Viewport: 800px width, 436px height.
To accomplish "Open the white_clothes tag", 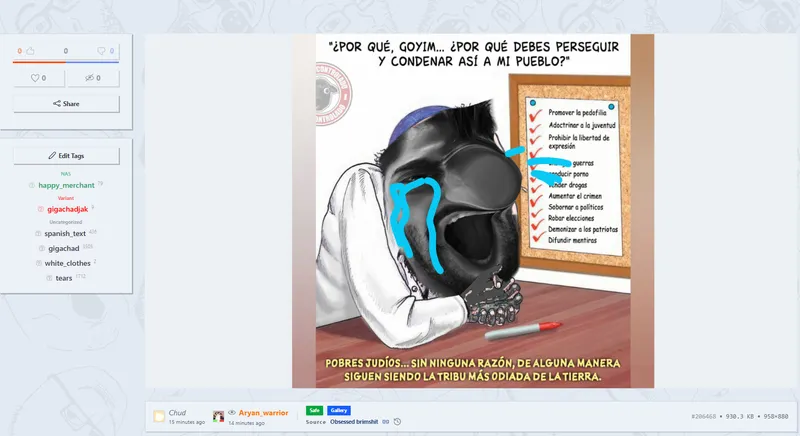I will 67,263.
